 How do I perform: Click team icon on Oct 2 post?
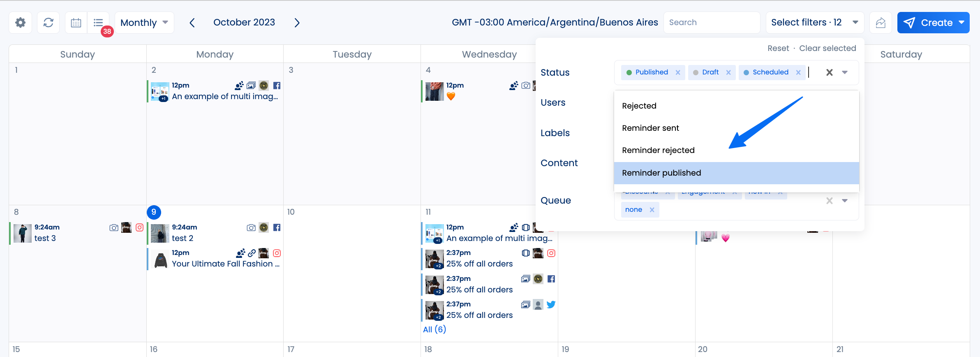pos(239,86)
